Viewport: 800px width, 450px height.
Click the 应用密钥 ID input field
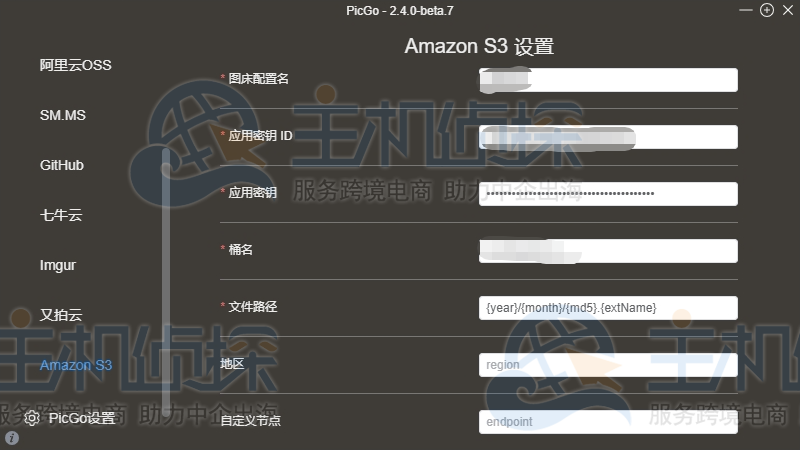tap(608, 137)
